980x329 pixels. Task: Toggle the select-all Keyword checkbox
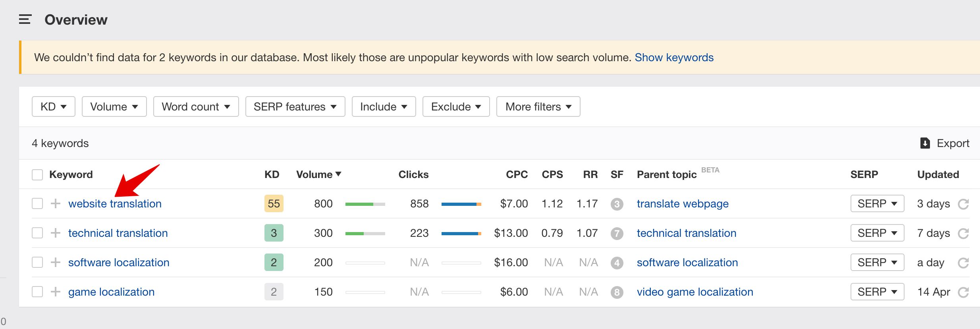pos(37,174)
